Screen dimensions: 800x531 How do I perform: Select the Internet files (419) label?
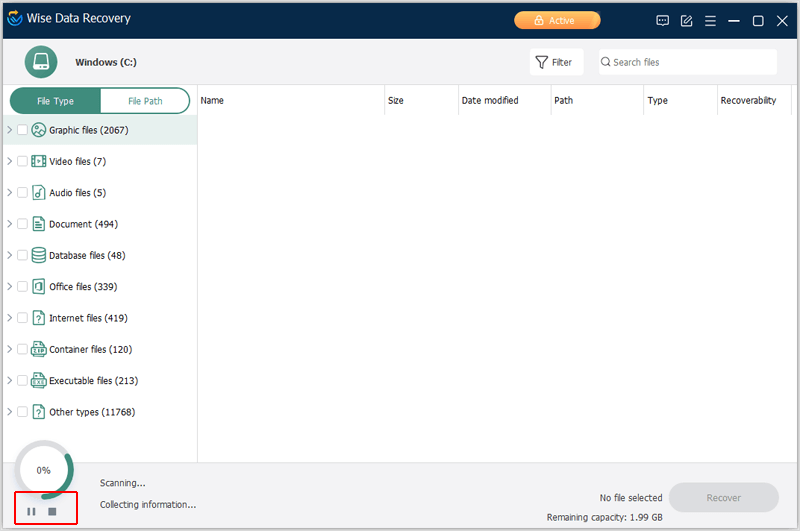point(88,318)
